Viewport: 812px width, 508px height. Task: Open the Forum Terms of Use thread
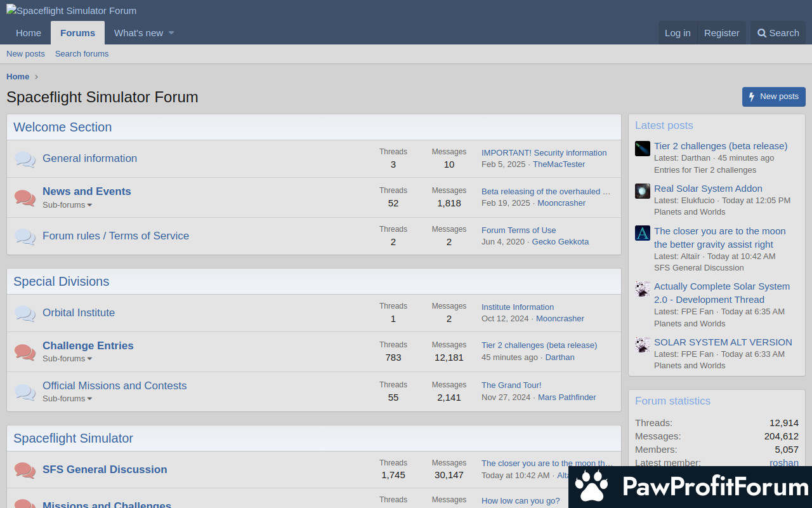coord(518,231)
